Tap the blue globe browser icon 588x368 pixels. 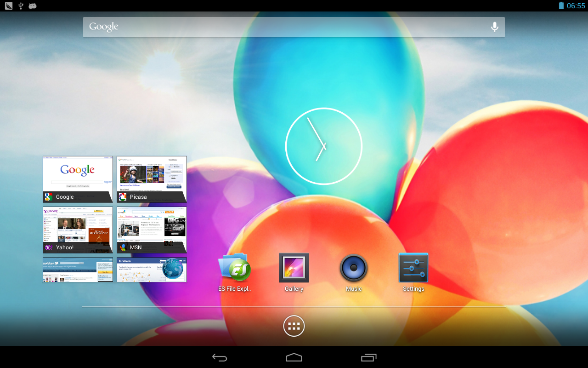point(173,270)
